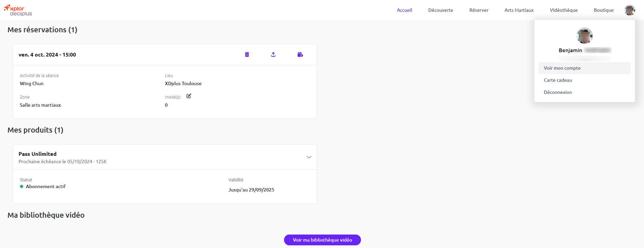The image size is (644, 248).
Task: Click Voir ma bibliothèque vidéo button
Action: pos(323,240)
